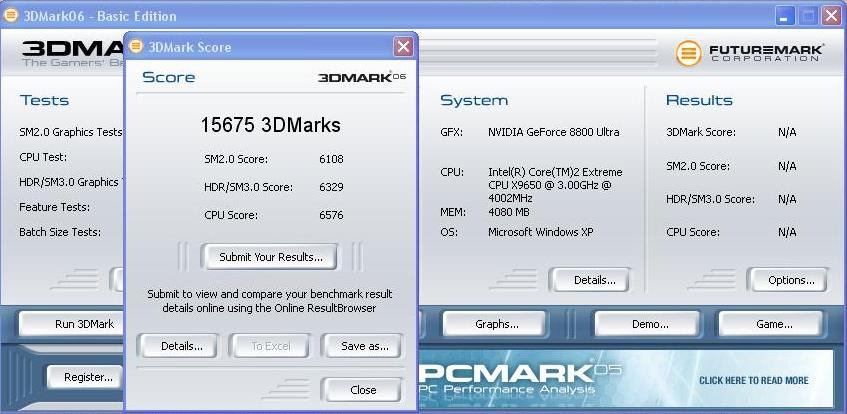The height and width of the screenshot is (414, 847).
Task: Click the 3DMark06 logo in the Score dialog
Action: coord(362,77)
